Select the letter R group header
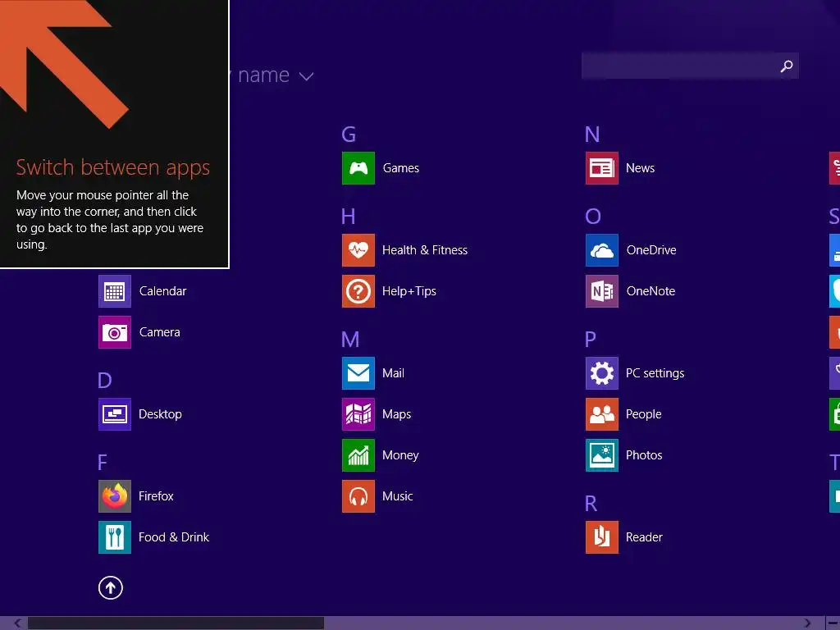Screen dimensions: 840x630 [591, 504]
